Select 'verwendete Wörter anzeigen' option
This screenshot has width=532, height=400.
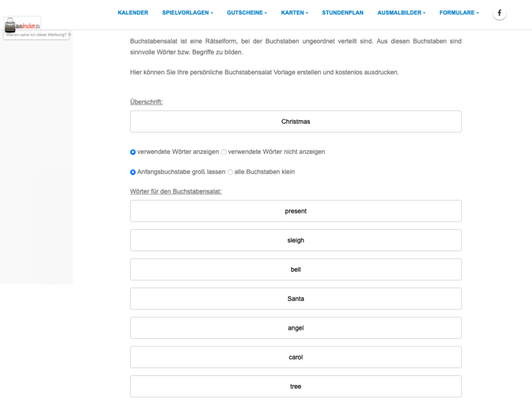click(133, 152)
